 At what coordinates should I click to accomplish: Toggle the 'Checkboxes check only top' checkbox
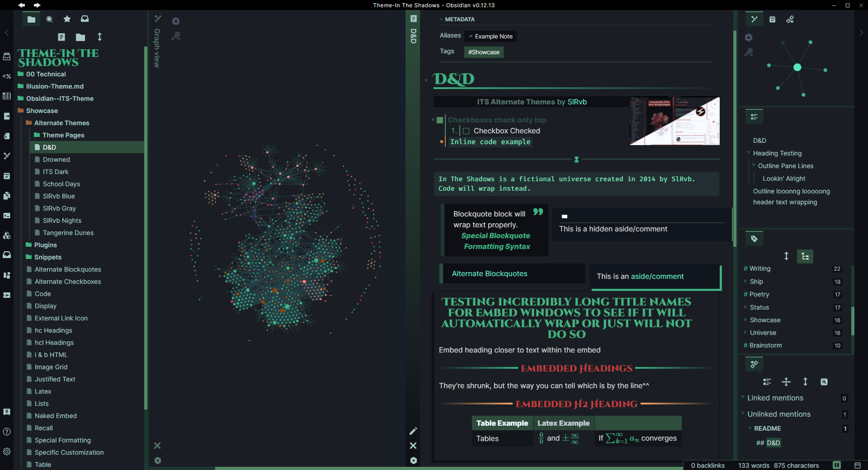click(x=440, y=120)
